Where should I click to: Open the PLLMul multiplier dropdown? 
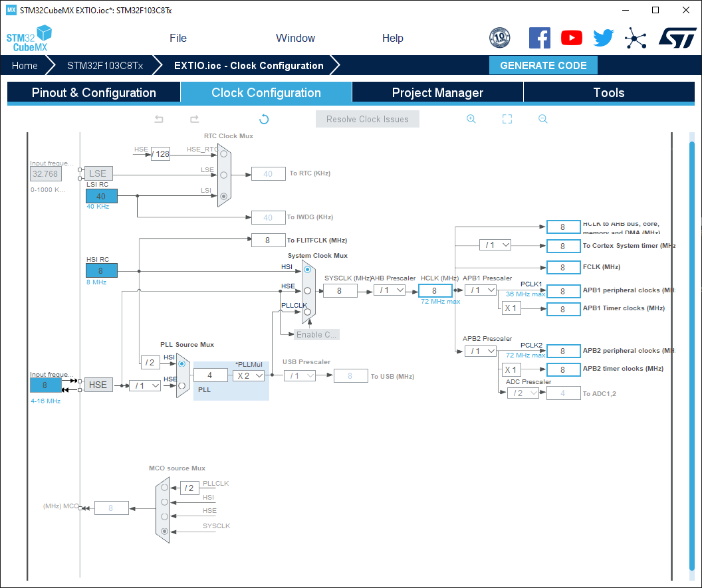click(x=249, y=376)
